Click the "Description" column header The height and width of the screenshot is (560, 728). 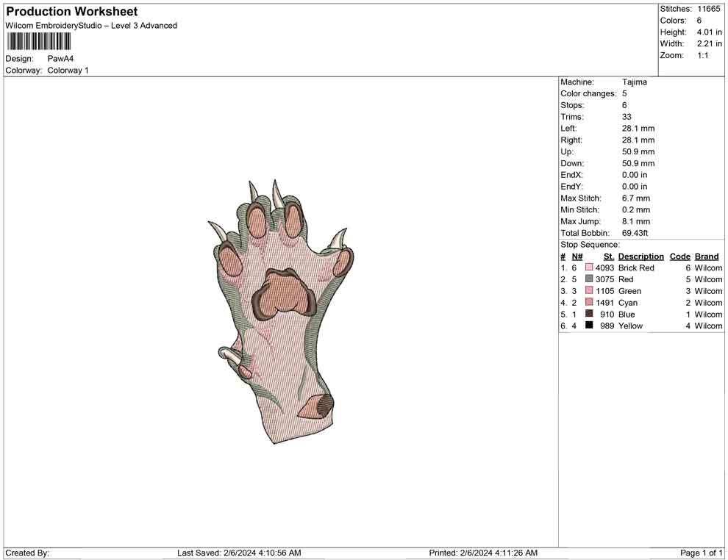point(640,256)
